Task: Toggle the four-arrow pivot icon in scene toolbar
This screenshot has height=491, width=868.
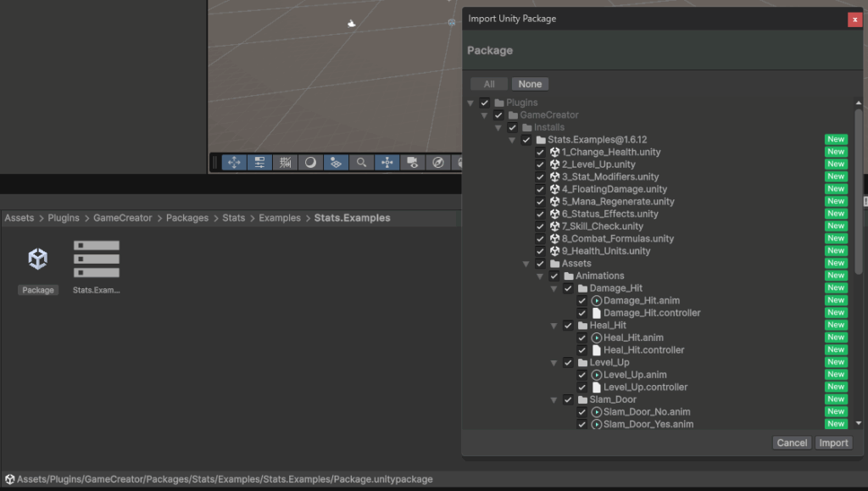Action: coord(387,162)
